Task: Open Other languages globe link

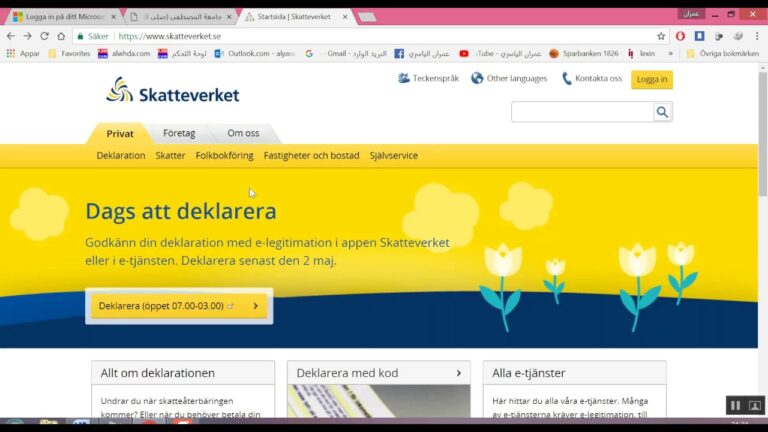Action: (509, 78)
